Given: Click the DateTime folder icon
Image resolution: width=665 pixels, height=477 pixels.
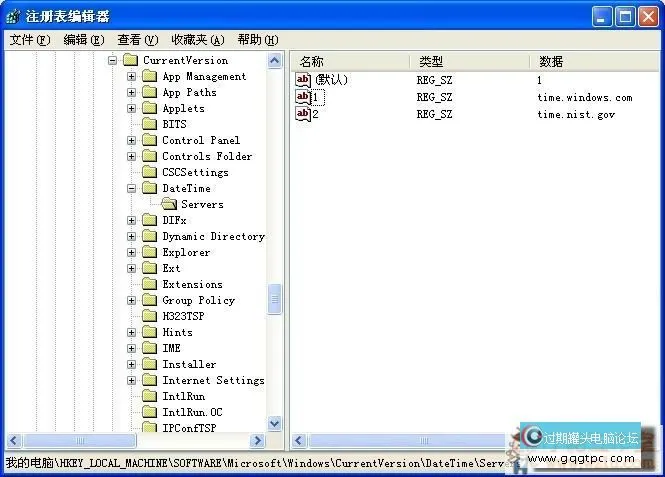Looking at the screenshot, I should pyautogui.click(x=149, y=188).
